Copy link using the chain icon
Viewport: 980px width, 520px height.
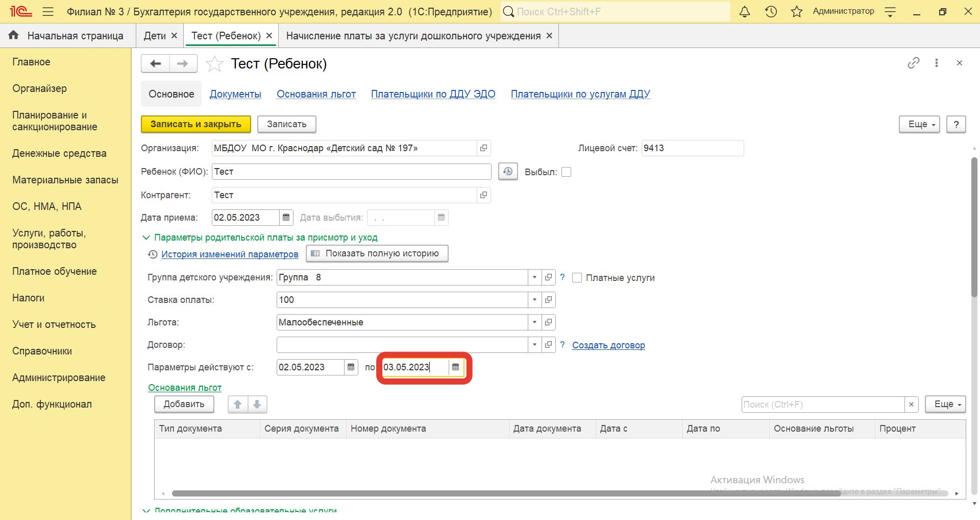(x=913, y=63)
